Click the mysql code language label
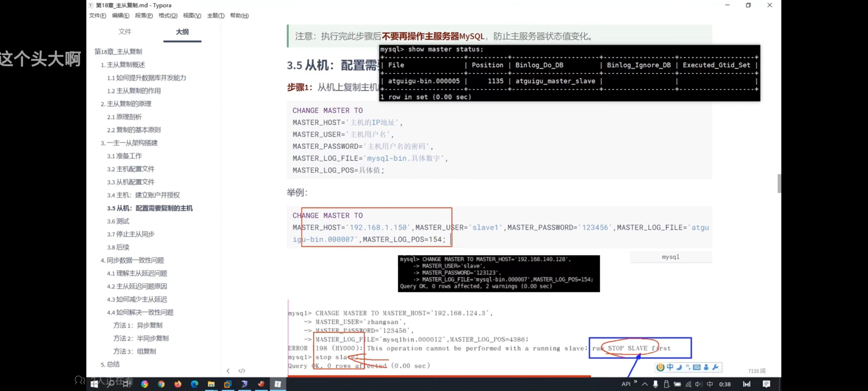Viewport: 868px width, 391px height. pos(671,257)
